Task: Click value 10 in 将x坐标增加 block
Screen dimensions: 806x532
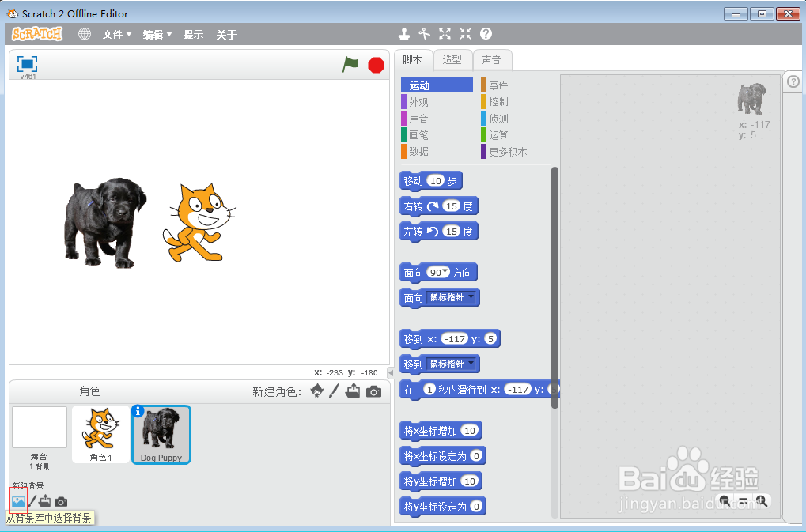Action: (x=470, y=430)
